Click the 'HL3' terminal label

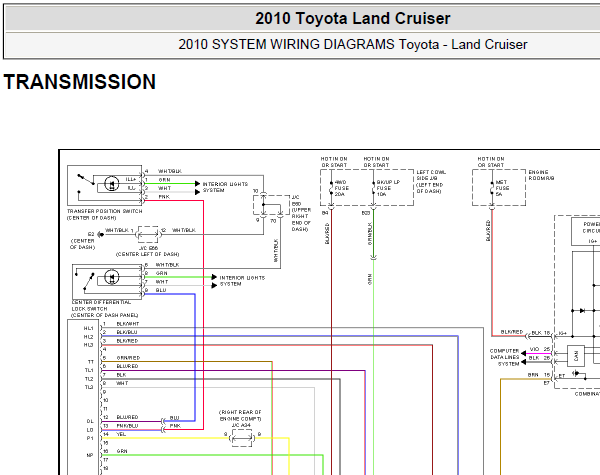click(x=88, y=345)
